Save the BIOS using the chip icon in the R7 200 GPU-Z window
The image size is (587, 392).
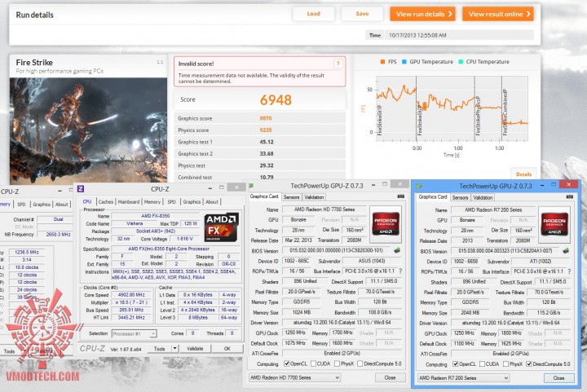(x=566, y=251)
